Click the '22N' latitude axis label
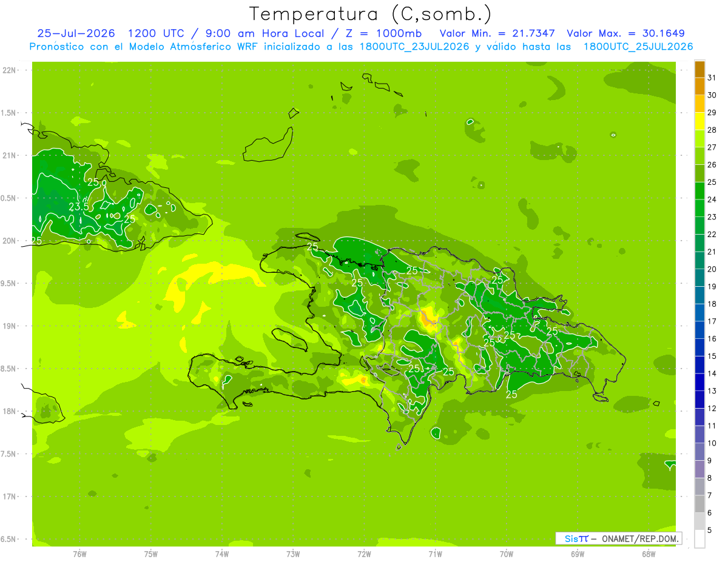 click(x=9, y=70)
